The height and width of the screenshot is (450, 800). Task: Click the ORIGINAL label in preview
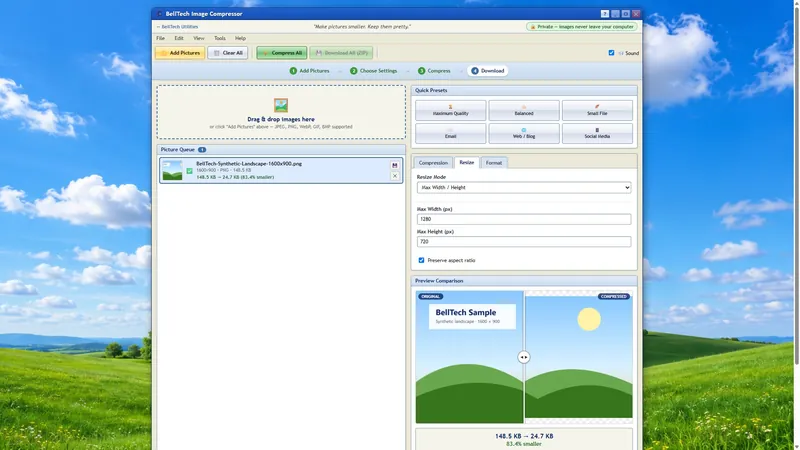pyautogui.click(x=431, y=296)
